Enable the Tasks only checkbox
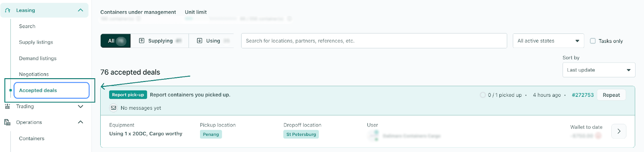Image resolution: width=644 pixels, height=152 pixels. [593, 41]
